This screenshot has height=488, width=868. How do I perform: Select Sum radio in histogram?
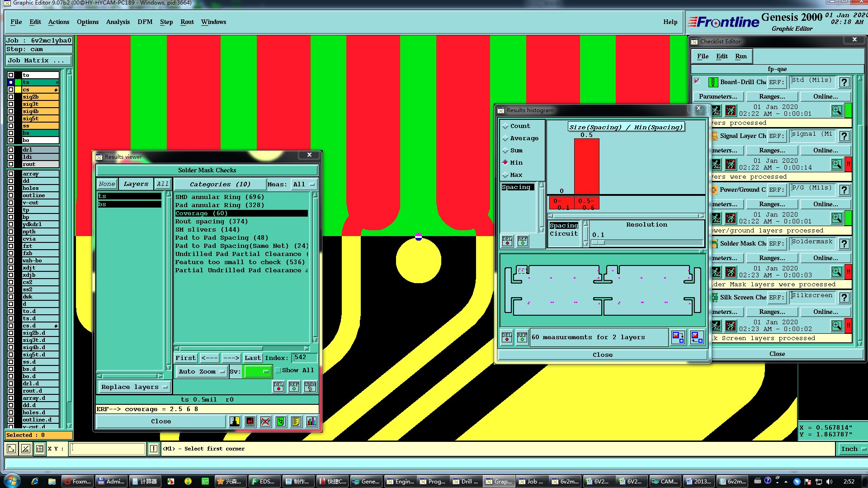(505, 151)
